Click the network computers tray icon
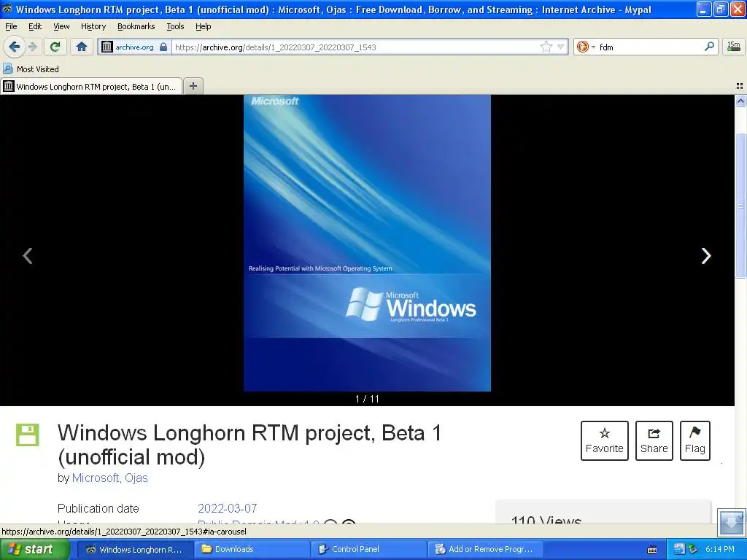Image resolution: width=747 pixels, height=560 pixels. tap(679, 549)
